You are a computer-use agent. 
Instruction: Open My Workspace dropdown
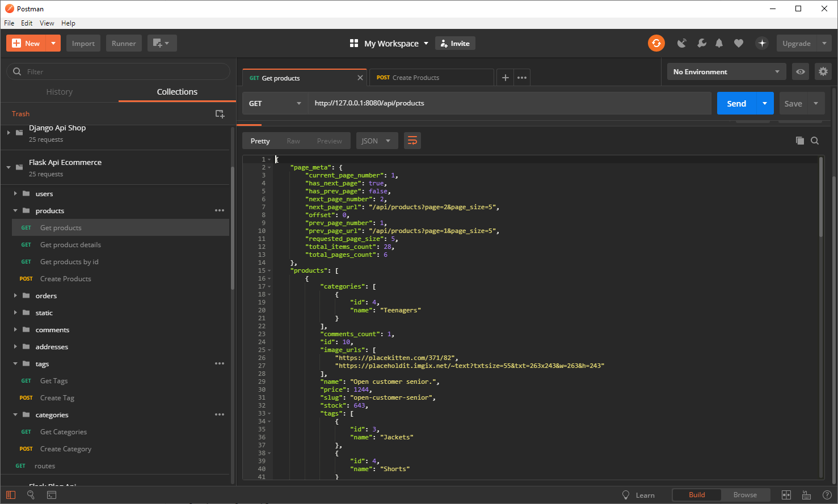pos(389,43)
